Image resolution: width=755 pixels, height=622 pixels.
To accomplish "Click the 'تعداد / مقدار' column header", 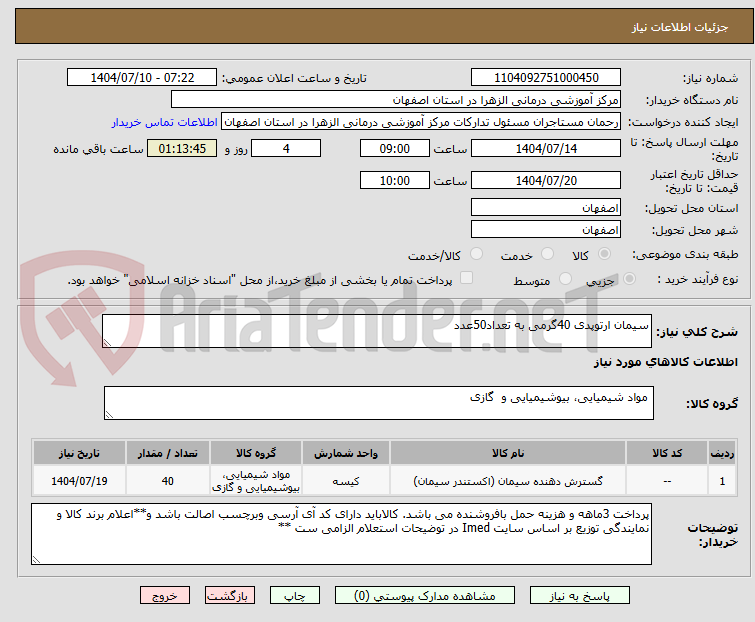I will pyautogui.click(x=168, y=453).
